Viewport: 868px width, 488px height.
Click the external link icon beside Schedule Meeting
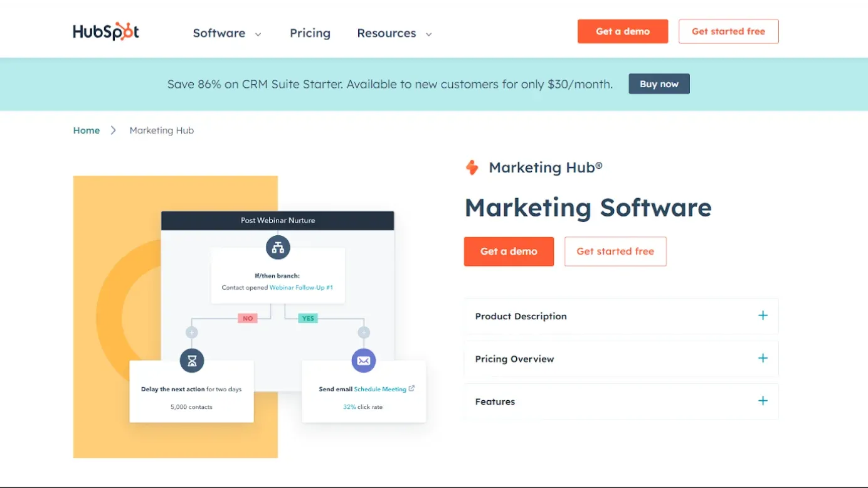tap(411, 388)
